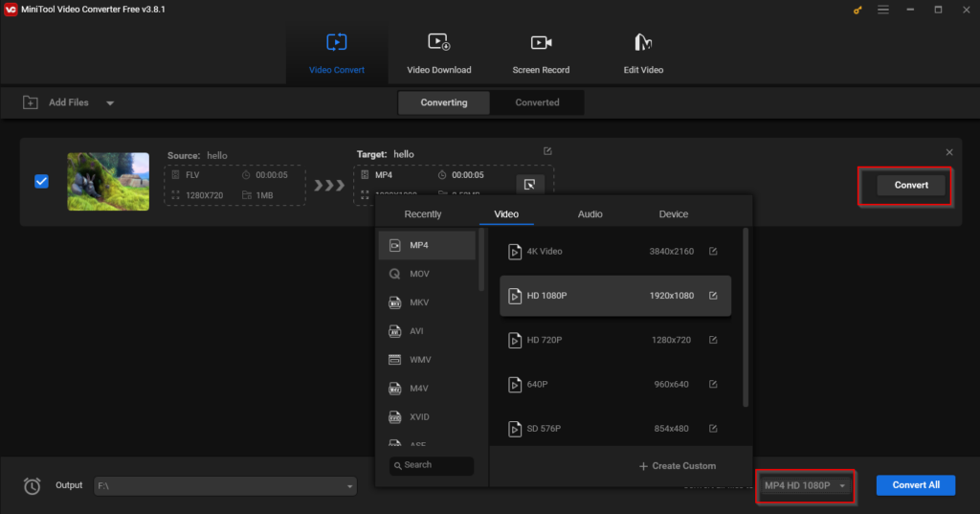Select the SD 576P preset
Screen dimensions: 980x514
[x=615, y=429]
